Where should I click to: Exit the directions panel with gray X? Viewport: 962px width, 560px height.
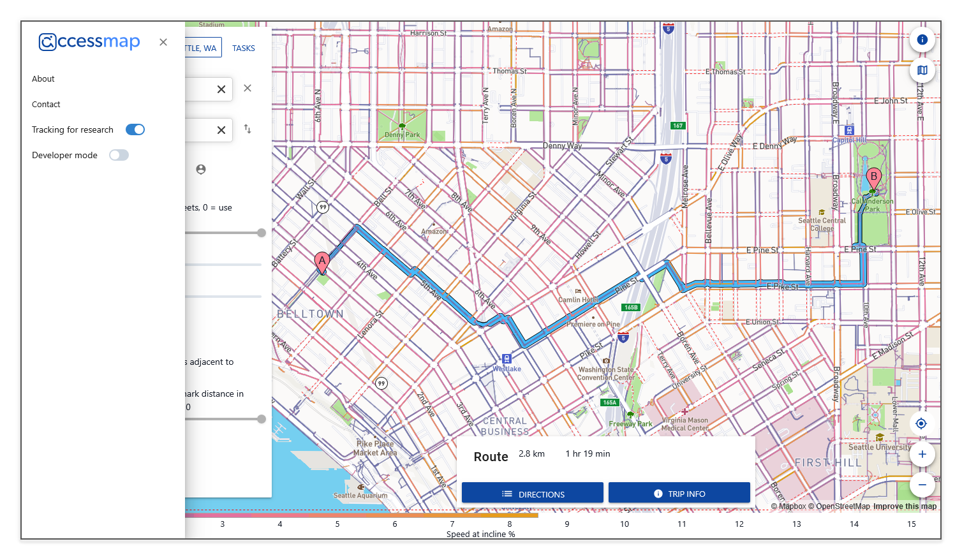pyautogui.click(x=248, y=88)
